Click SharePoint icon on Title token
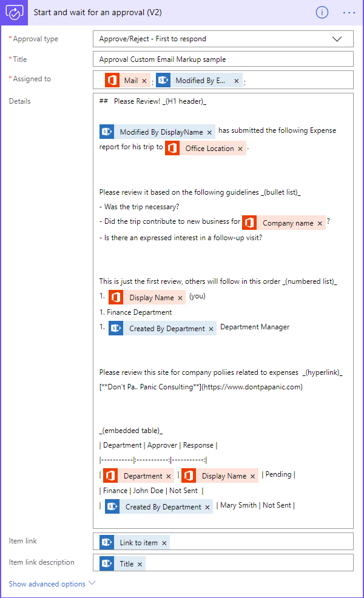The image size is (364, 598). pos(107,563)
